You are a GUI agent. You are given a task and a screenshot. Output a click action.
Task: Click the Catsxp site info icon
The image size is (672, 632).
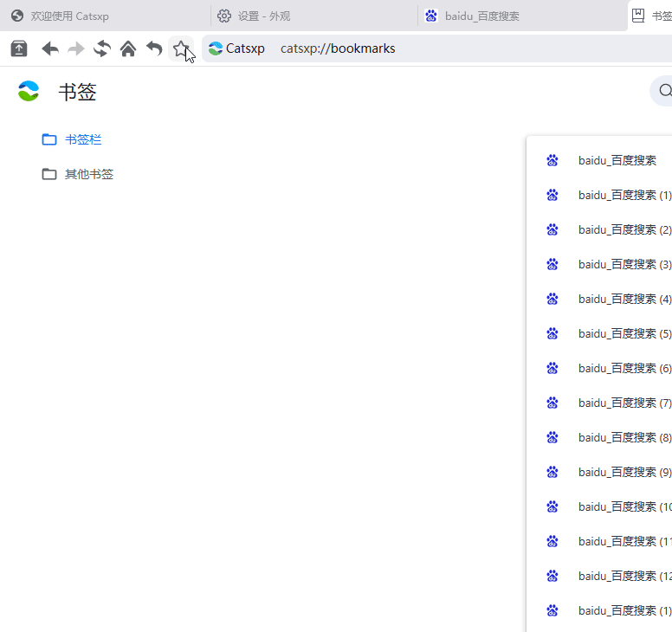216,48
